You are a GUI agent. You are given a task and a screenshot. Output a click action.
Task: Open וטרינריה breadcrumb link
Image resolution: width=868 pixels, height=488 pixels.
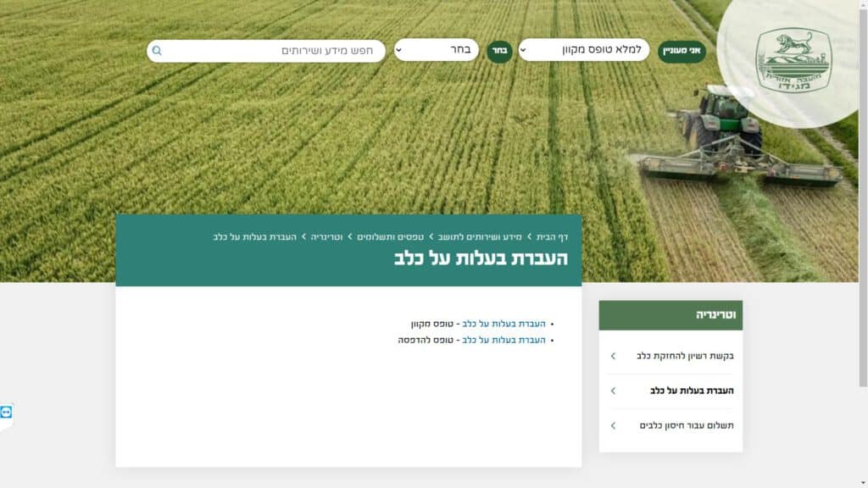326,237
